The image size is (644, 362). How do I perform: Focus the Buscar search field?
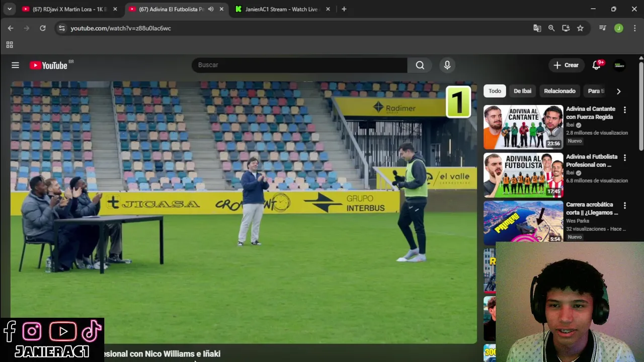coord(299,65)
